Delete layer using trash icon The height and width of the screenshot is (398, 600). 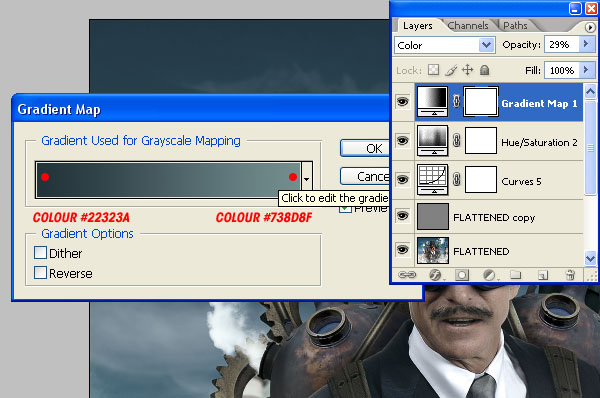coord(570,275)
